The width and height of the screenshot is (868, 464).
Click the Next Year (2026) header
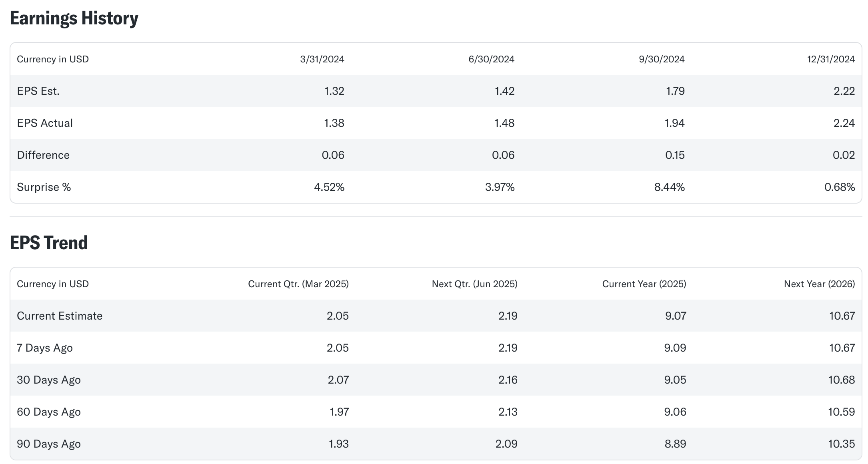pos(819,284)
